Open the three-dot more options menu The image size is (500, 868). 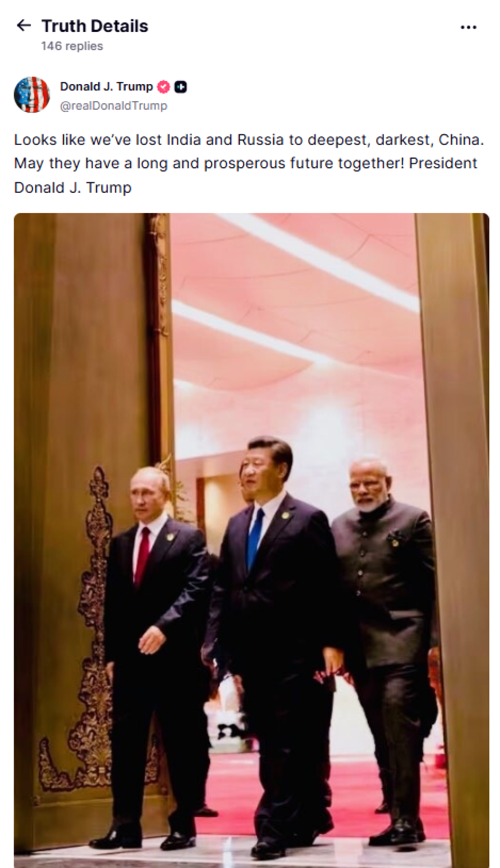[x=468, y=27]
